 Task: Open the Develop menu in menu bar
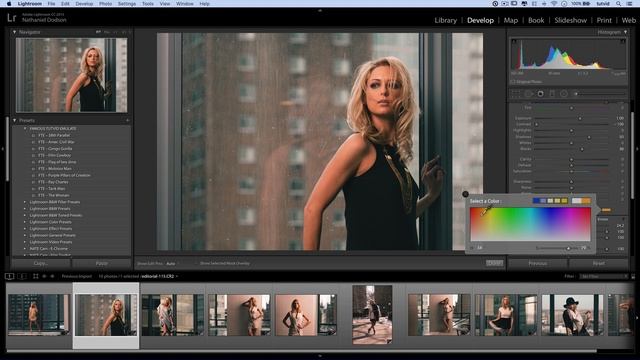(84, 4)
